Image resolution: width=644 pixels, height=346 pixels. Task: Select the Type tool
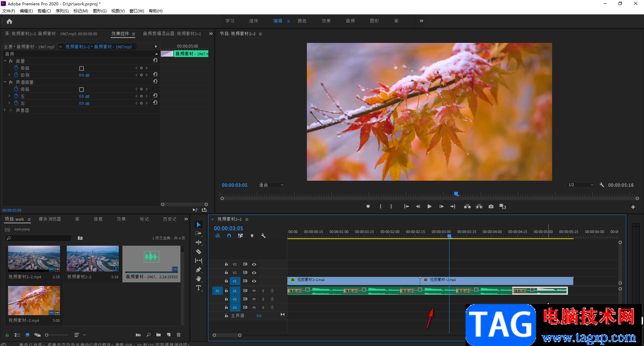[x=199, y=288]
